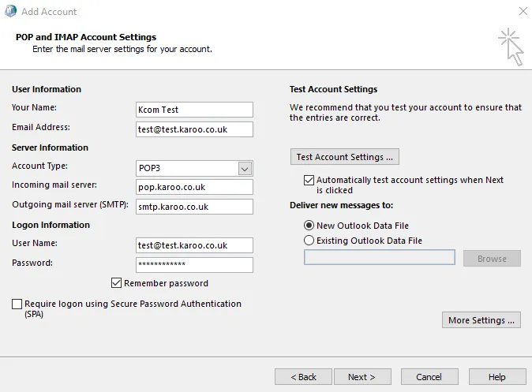Select New Outlook Data File radio button
Screen dimensions: 532x392
309,225
